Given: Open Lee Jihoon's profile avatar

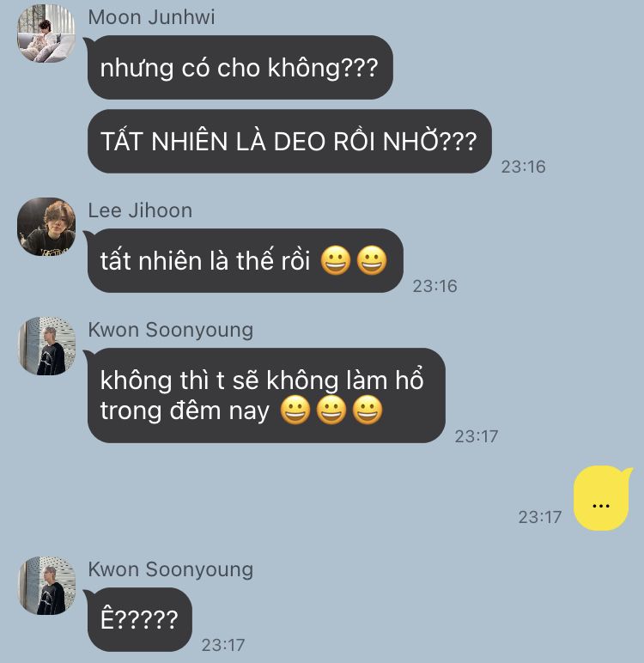Looking at the screenshot, I should tap(46, 227).
